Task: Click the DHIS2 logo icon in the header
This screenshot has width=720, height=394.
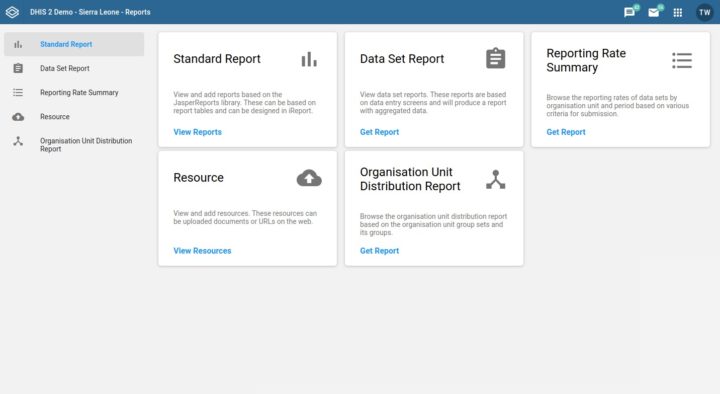Action: 12,12
